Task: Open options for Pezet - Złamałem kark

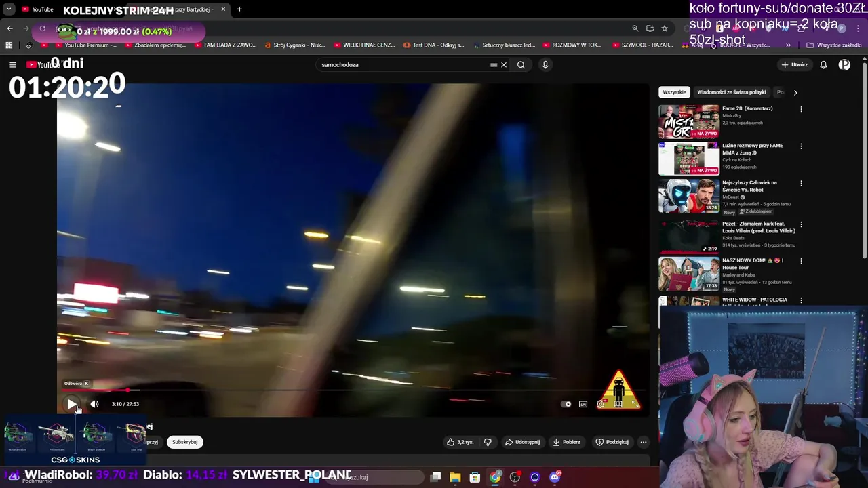Action: coord(801,224)
